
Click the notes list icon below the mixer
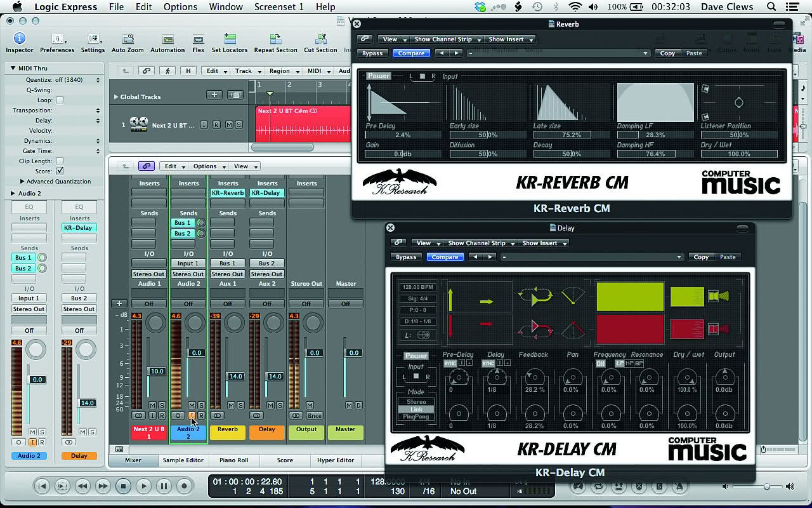119,449
